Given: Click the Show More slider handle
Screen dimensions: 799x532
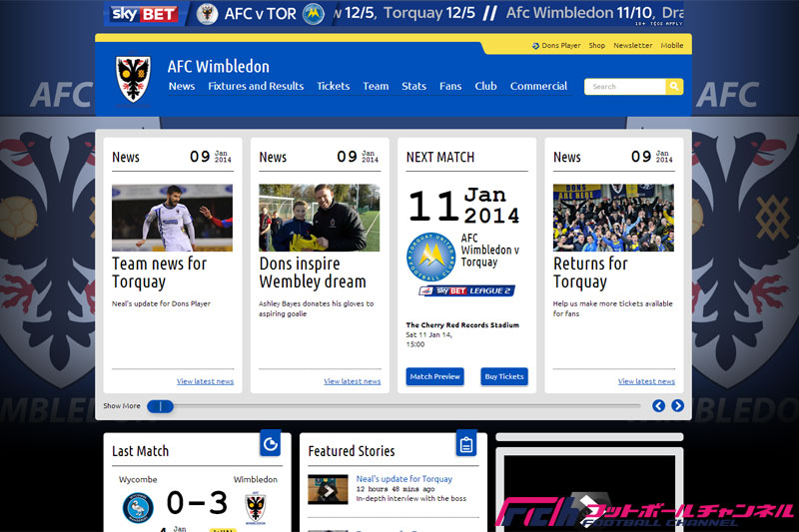Looking at the screenshot, I should pos(160,406).
